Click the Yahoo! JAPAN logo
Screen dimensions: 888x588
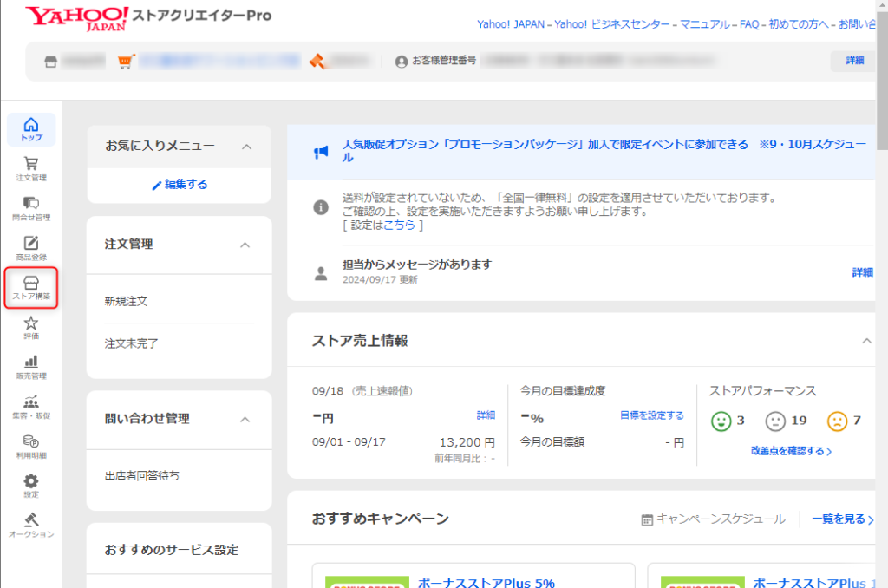tap(77, 18)
